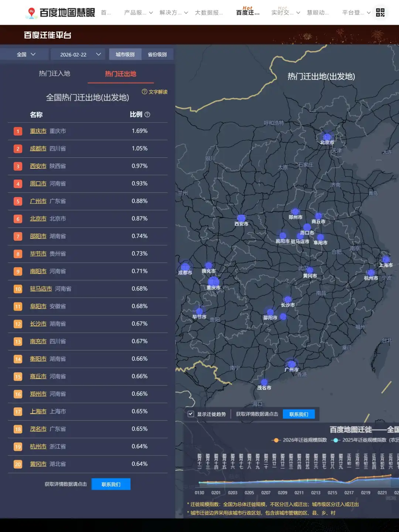This screenshot has width=399, height=532.
Task: Click the help icon beside 比例
Action: coord(147,114)
